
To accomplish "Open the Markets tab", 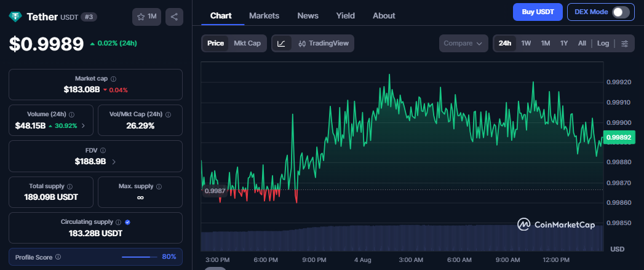I will tap(264, 15).
